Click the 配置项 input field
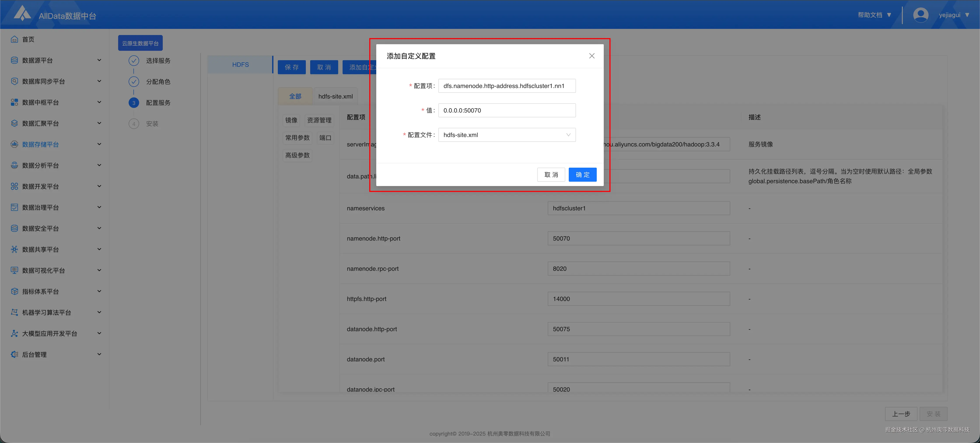The height and width of the screenshot is (443, 980). pyautogui.click(x=507, y=86)
